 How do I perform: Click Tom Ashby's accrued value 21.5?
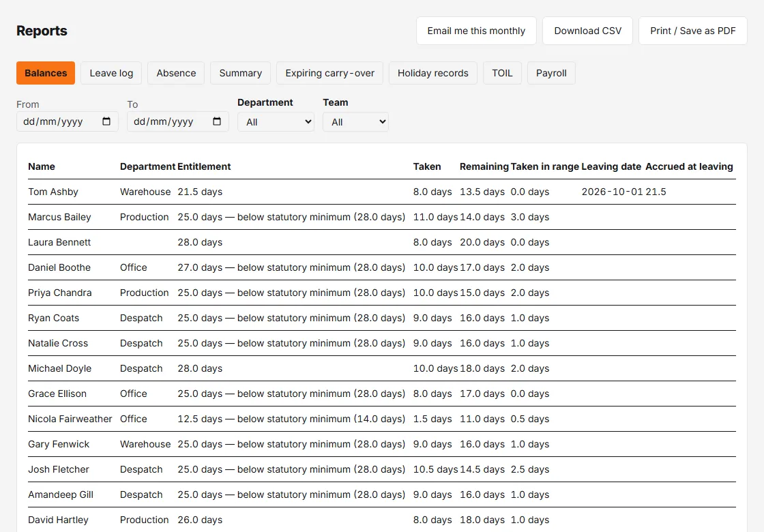click(656, 192)
